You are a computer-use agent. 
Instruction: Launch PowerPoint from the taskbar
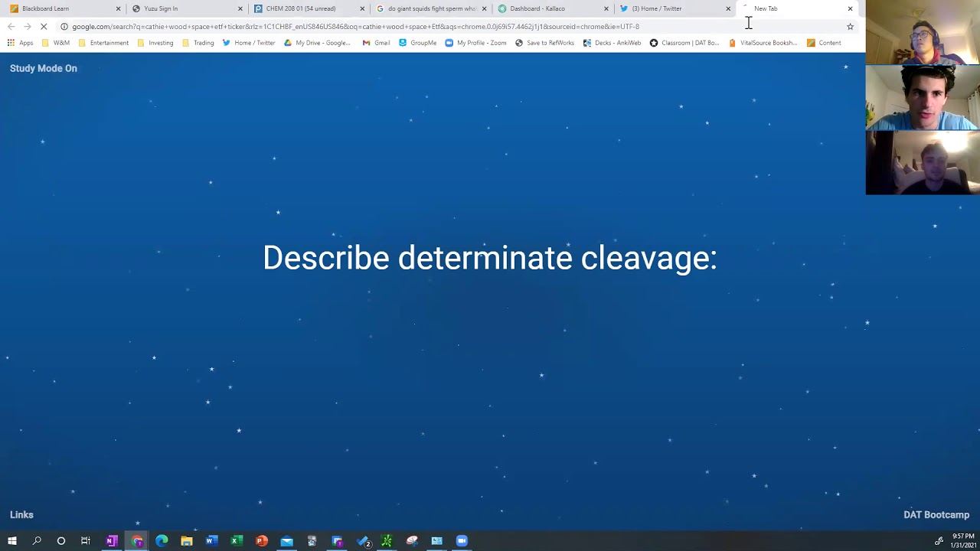[261, 541]
